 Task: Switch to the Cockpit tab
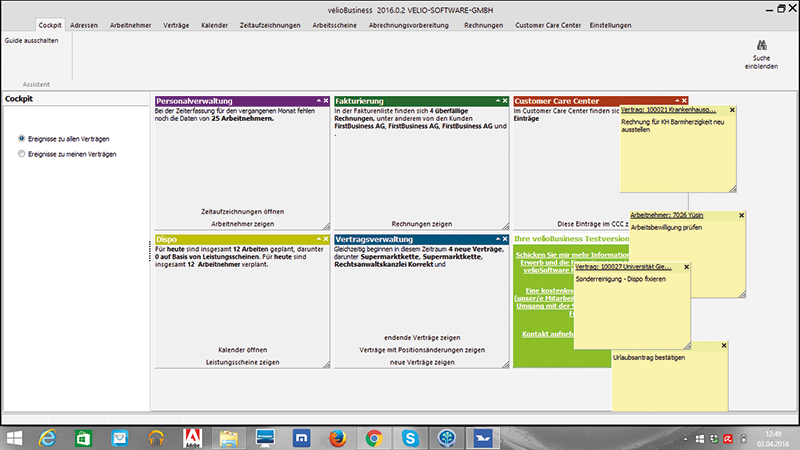pyautogui.click(x=49, y=25)
